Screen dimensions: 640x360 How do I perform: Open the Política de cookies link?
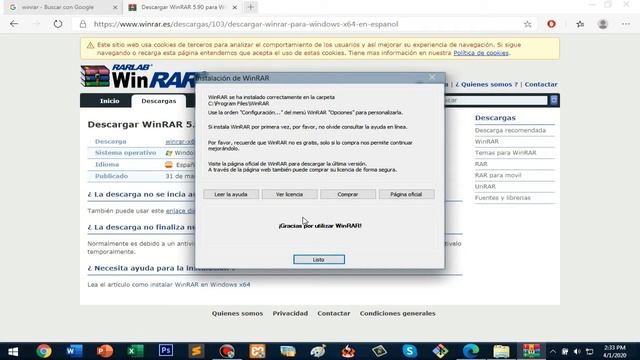(x=481, y=53)
